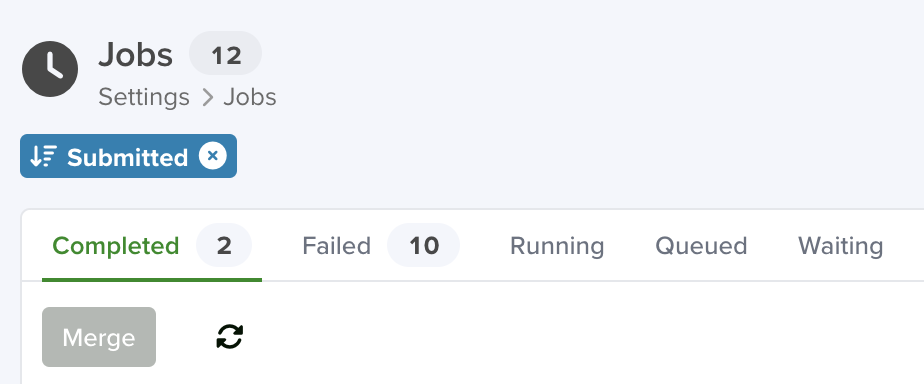
Task: Show the Running jobs tab
Action: pos(557,246)
